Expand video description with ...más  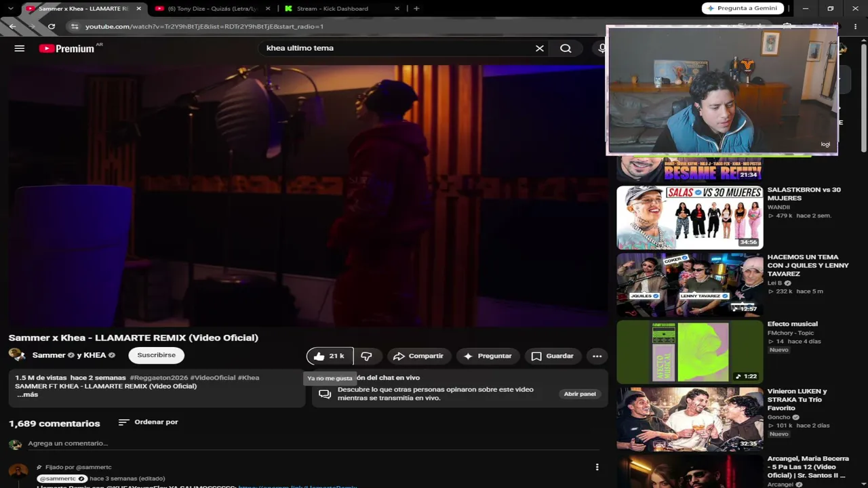(27, 394)
